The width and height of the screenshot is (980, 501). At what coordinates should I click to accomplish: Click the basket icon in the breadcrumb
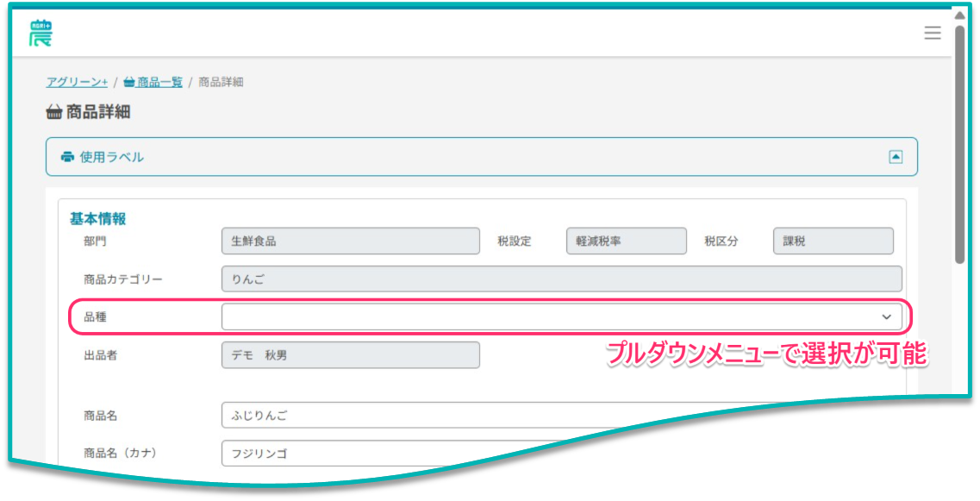pos(129,82)
